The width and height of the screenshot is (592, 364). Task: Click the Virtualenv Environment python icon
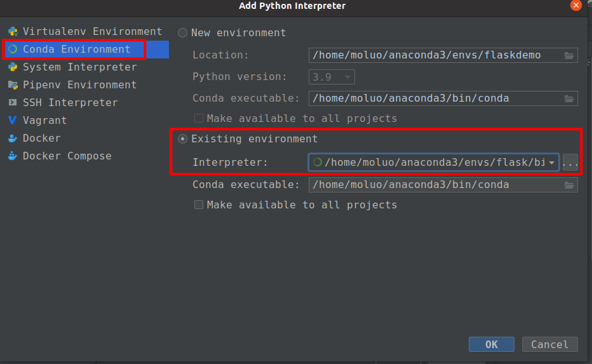13,31
